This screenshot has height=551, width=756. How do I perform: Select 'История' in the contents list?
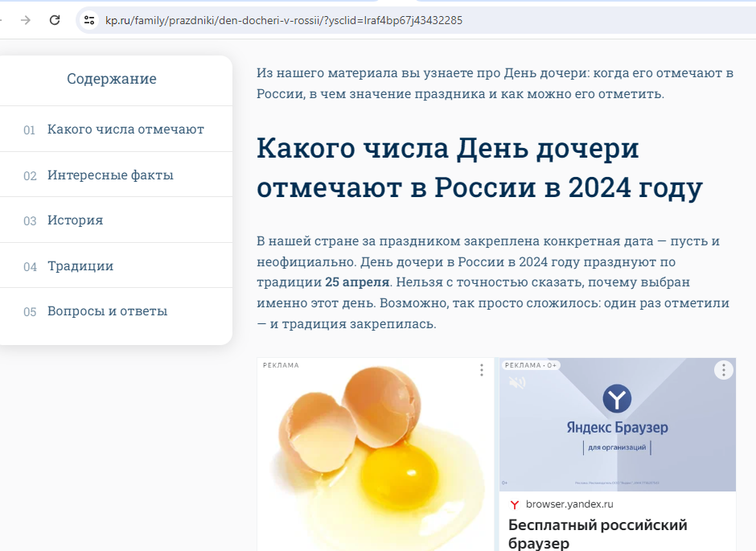point(75,220)
